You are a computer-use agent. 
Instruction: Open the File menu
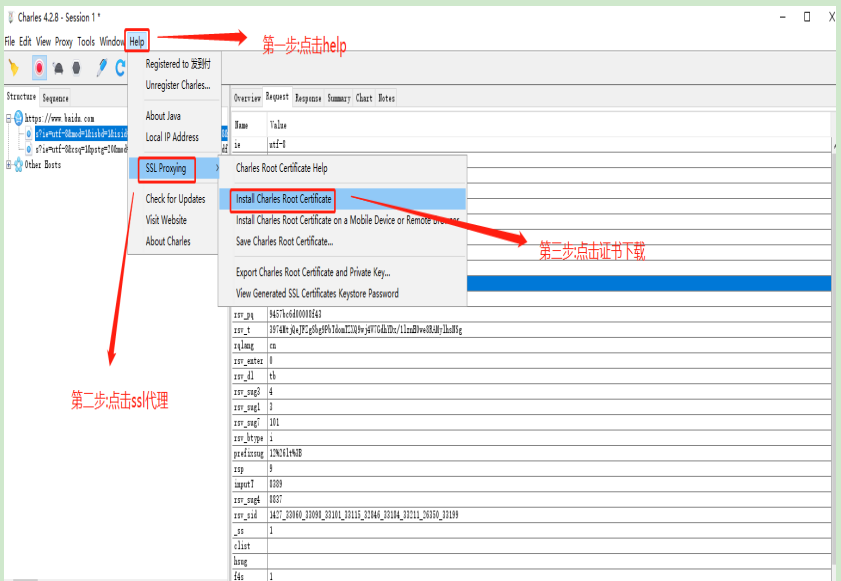10,41
